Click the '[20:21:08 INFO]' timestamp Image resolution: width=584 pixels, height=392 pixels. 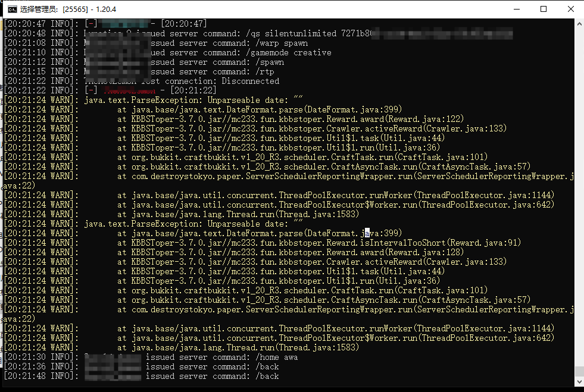coord(41,43)
